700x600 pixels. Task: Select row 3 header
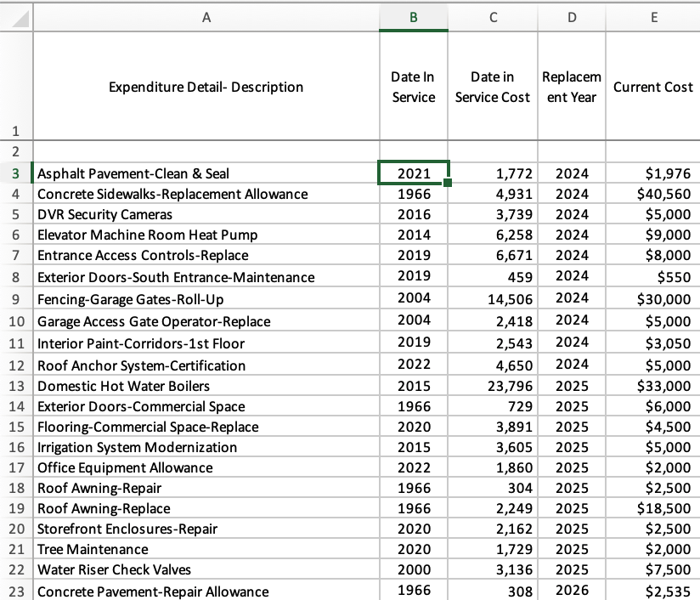15,173
